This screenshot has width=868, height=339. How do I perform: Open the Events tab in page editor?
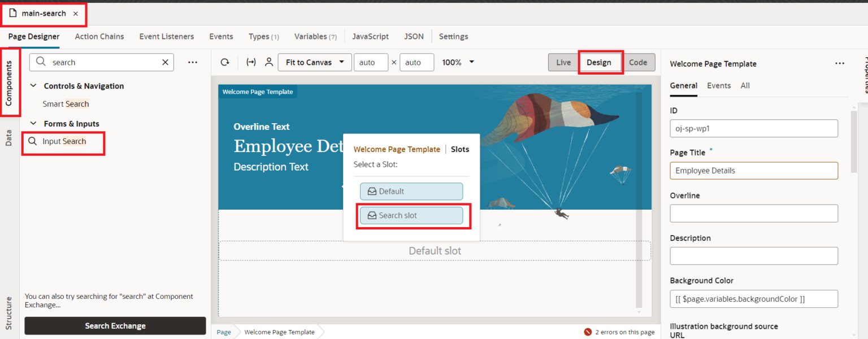[x=221, y=36]
